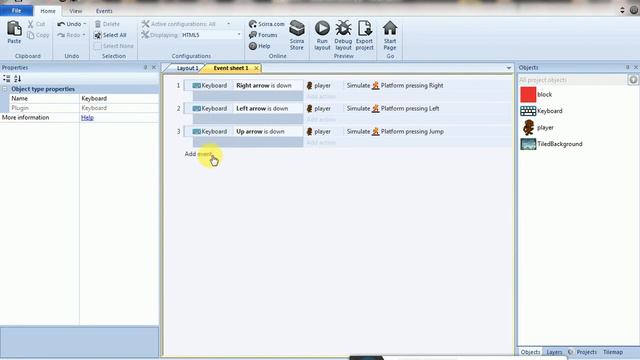Screen dimensions: 640x360
Task: Select Simulate Platform pressing Left action
Action: [x=393, y=109]
